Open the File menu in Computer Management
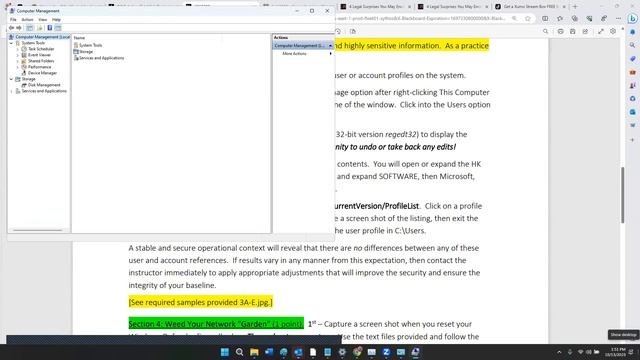 [13, 20]
